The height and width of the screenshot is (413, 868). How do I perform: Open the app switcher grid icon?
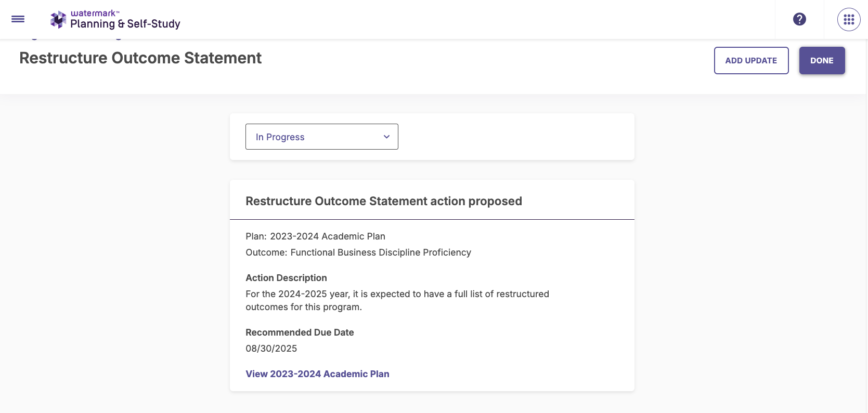coord(849,20)
